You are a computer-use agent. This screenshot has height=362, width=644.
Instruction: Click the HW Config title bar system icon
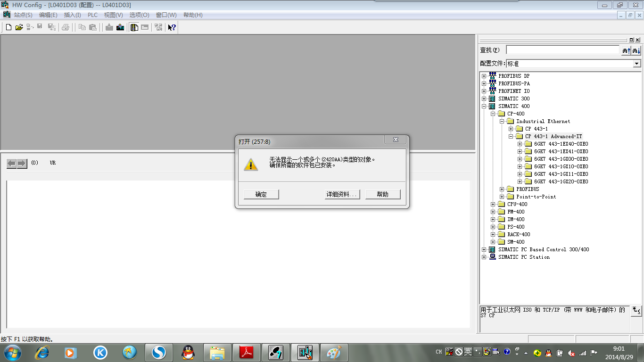pos(5,5)
